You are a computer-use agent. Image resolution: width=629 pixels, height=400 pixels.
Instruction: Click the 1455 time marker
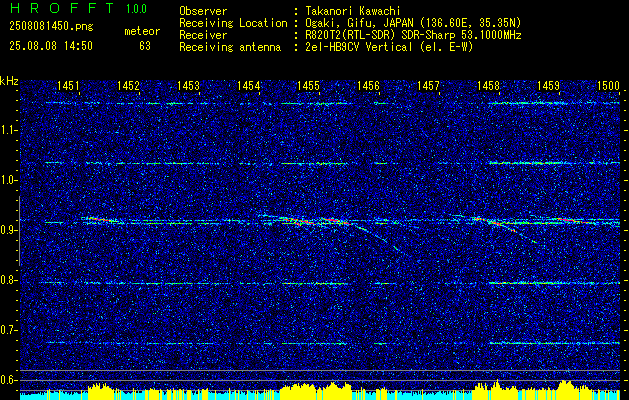coord(308,85)
